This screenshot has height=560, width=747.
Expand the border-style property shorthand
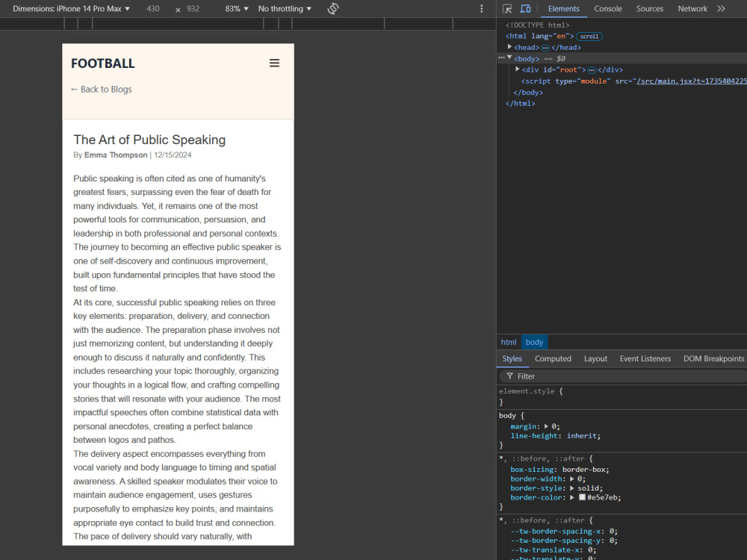click(572, 488)
